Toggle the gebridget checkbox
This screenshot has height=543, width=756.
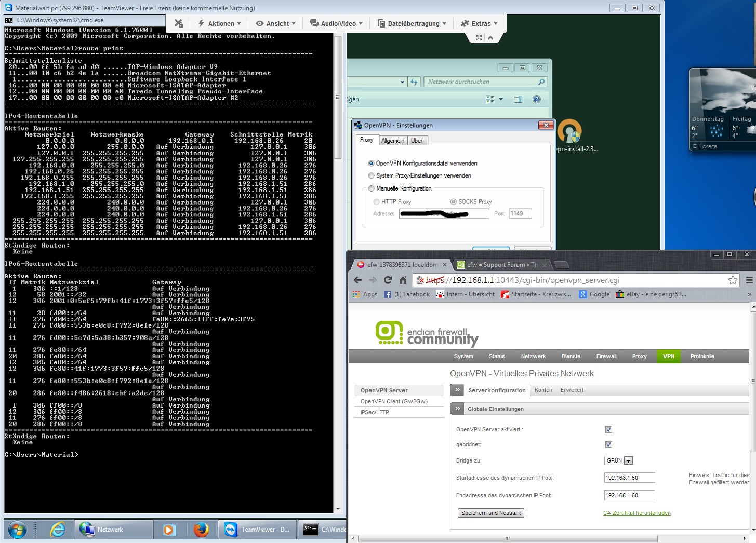pos(608,444)
